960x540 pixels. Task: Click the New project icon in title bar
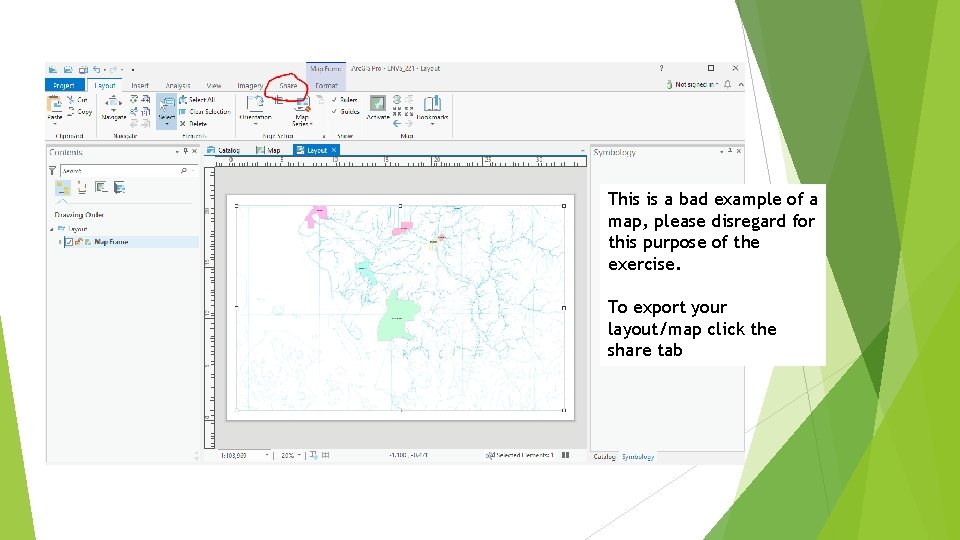53,69
